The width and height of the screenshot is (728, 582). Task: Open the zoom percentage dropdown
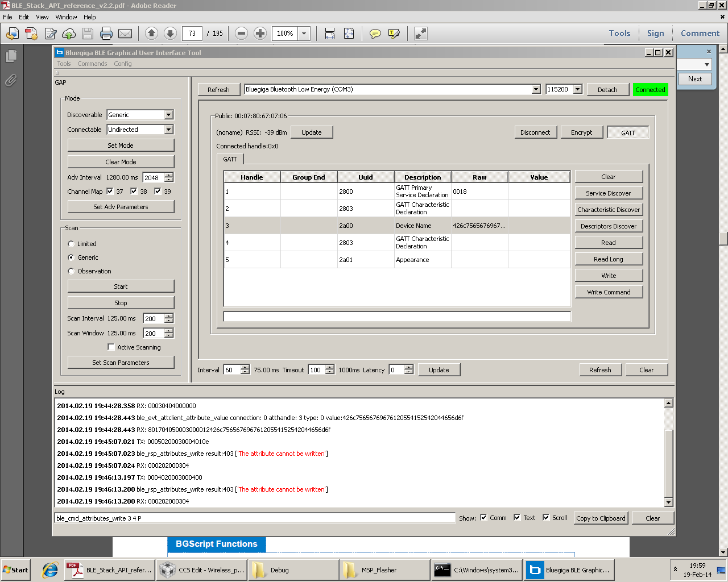click(304, 34)
